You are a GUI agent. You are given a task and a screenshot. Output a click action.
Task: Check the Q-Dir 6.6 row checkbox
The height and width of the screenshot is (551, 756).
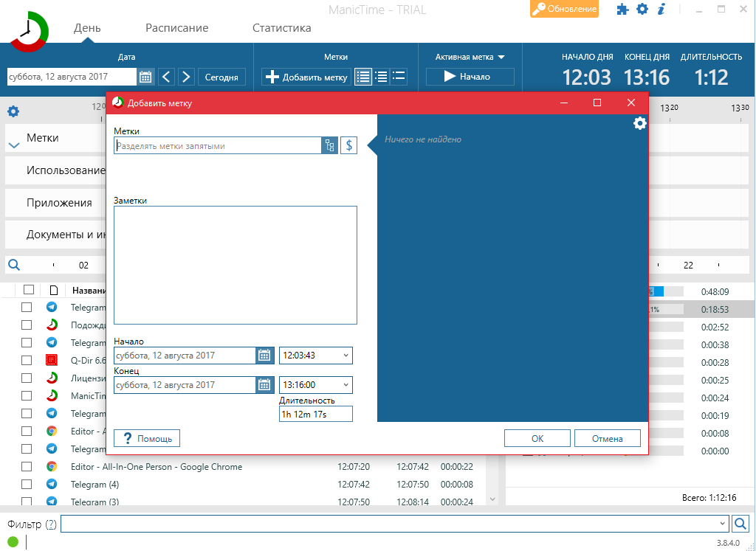click(27, 360)
